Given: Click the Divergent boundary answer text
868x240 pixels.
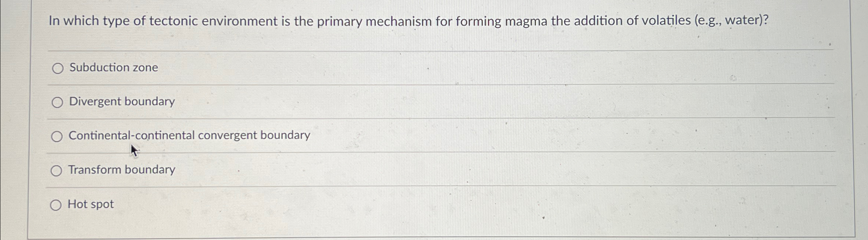Looking at the screenshot, I should pyautogui.click(x=122, y=102).
